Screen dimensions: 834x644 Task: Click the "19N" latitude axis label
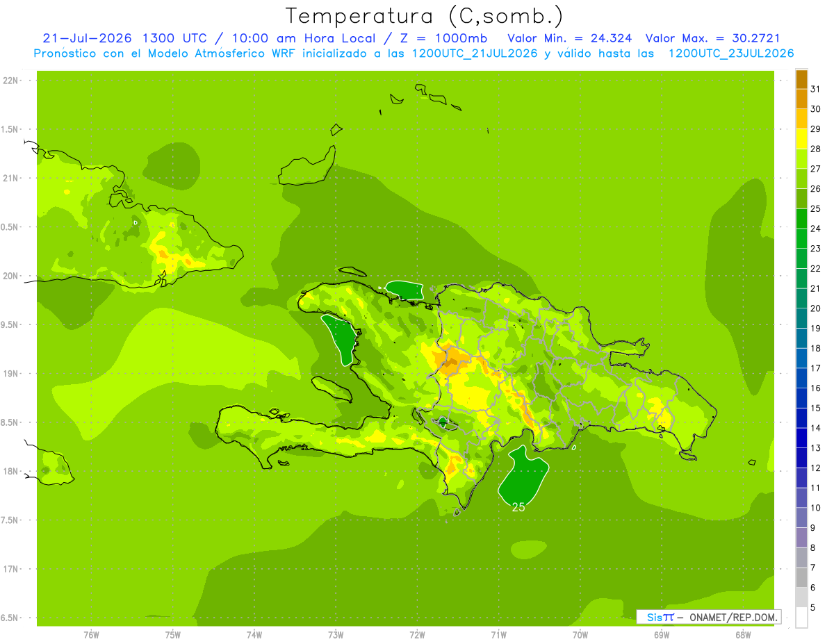10,374
